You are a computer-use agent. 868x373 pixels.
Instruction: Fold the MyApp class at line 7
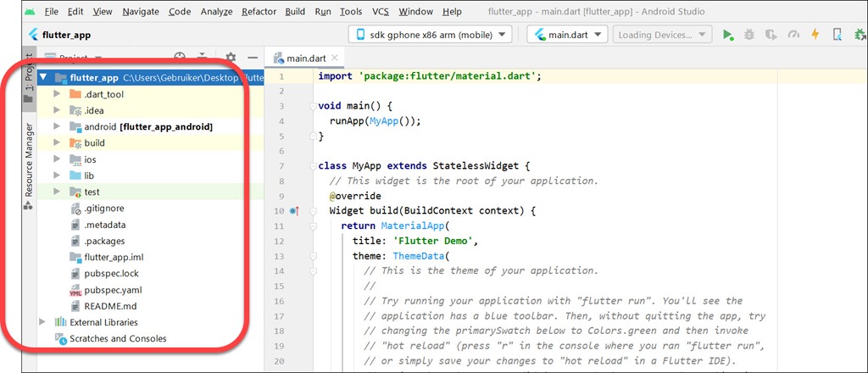pyautogui.click(x=314, y=166)
